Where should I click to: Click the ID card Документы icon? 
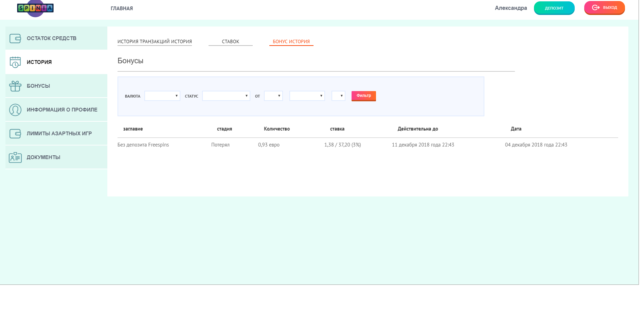pos(15,157)
